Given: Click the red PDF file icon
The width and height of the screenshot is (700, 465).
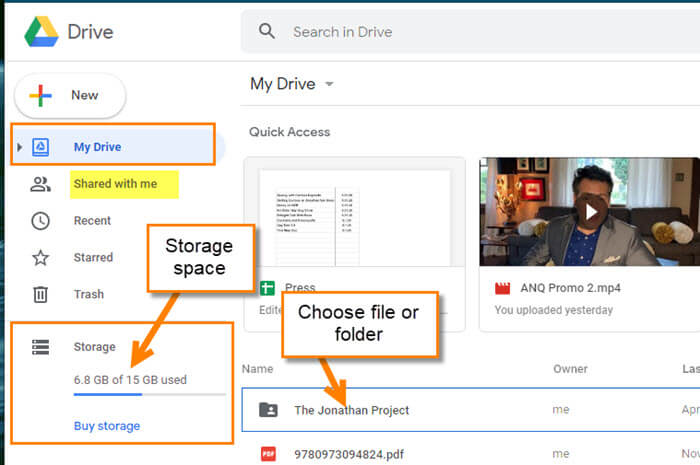Looking at the screenshot, I should click(x=268, y=454).
